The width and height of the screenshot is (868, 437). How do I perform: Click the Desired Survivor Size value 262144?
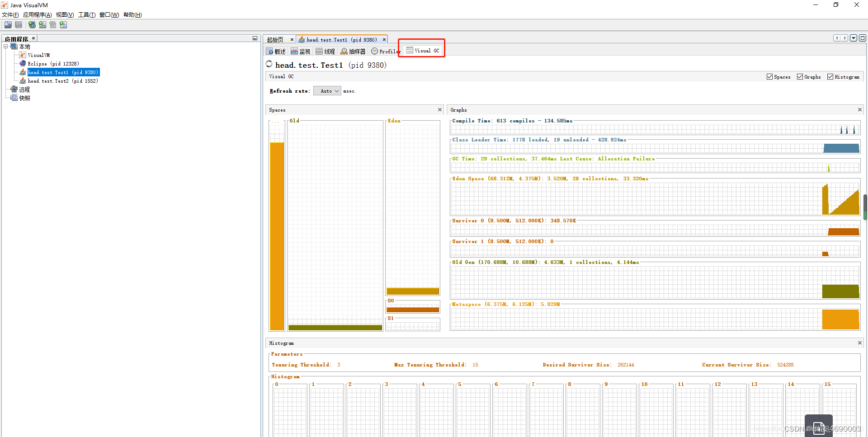626,365
